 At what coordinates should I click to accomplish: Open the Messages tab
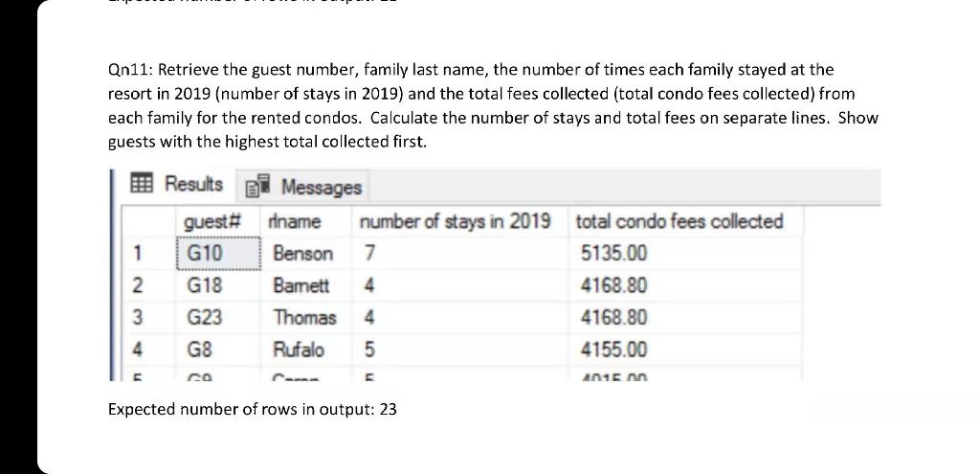click(303, 187)
